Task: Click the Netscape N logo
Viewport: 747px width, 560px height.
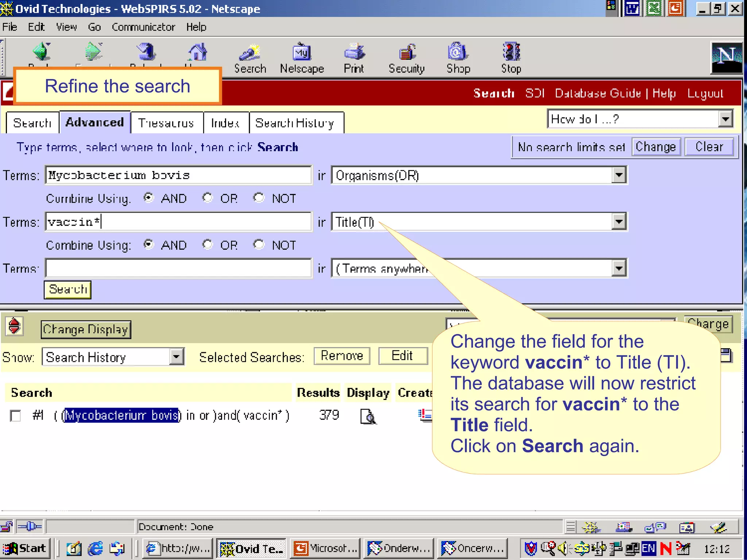Action: [x=727, y=58]
